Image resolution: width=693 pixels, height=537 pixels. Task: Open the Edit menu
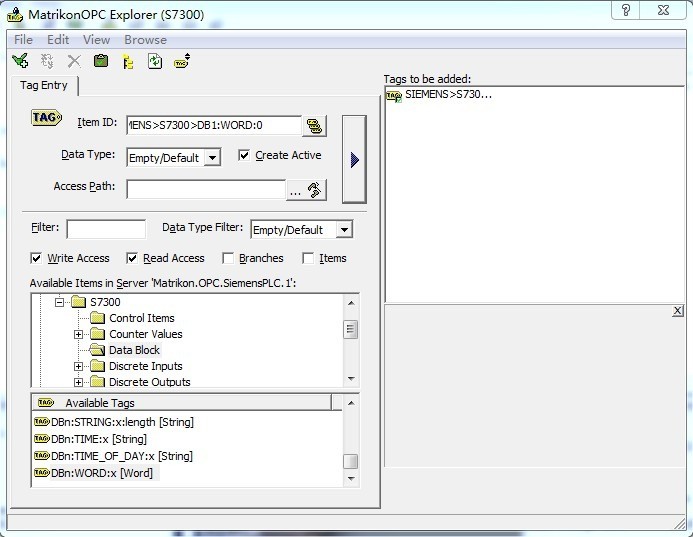click(58, 40)
